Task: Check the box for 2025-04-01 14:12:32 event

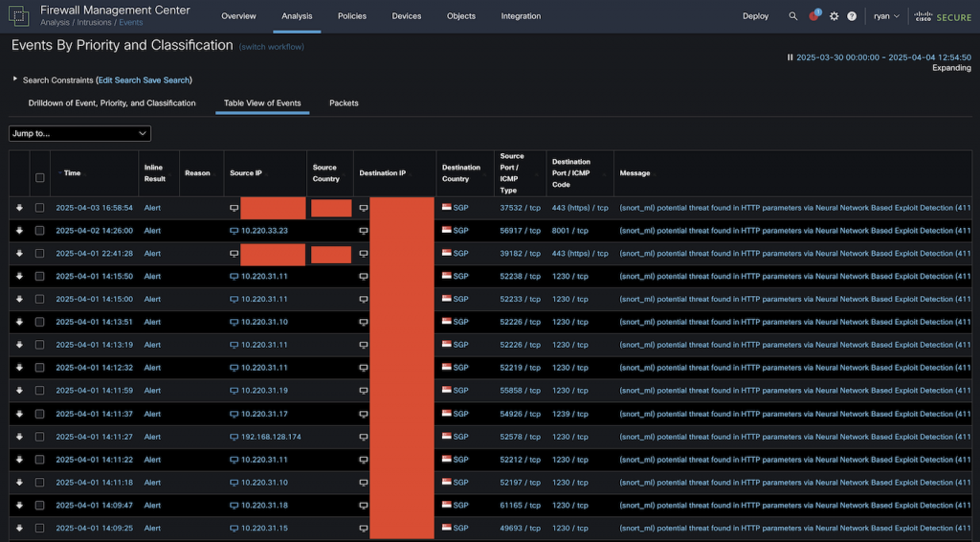Action: click(39, 368)
